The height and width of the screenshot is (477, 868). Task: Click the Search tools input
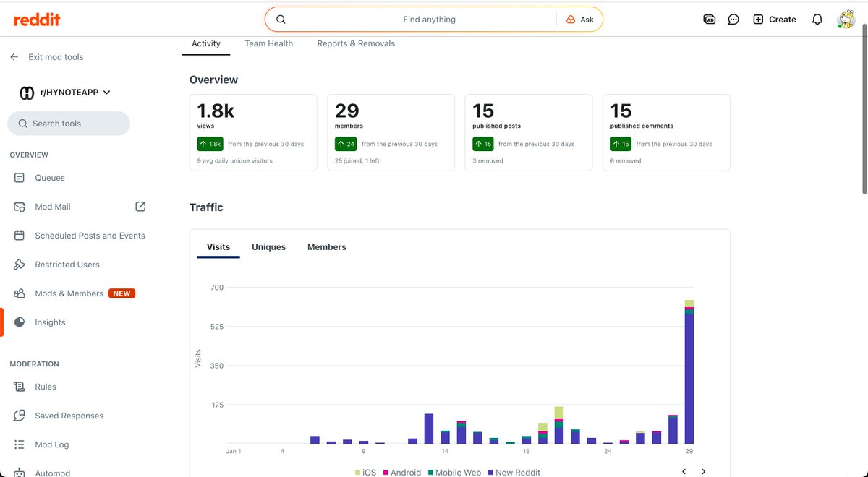pyautogui.click(x=69, y=124)
